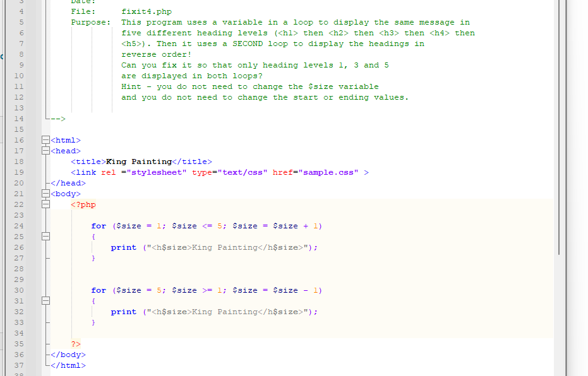This screenshot has height=376, width=588.
Task: Click the fold end marker at line 14
Action: 45,119
